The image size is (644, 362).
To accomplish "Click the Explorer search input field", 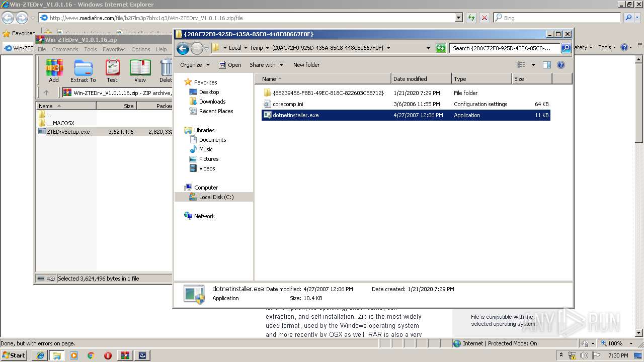I will (505, 48).
